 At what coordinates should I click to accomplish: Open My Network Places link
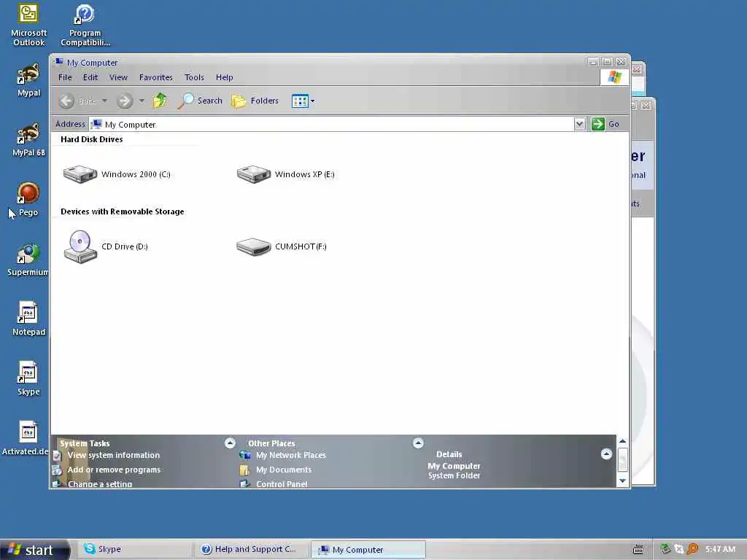tap(290, 455)
